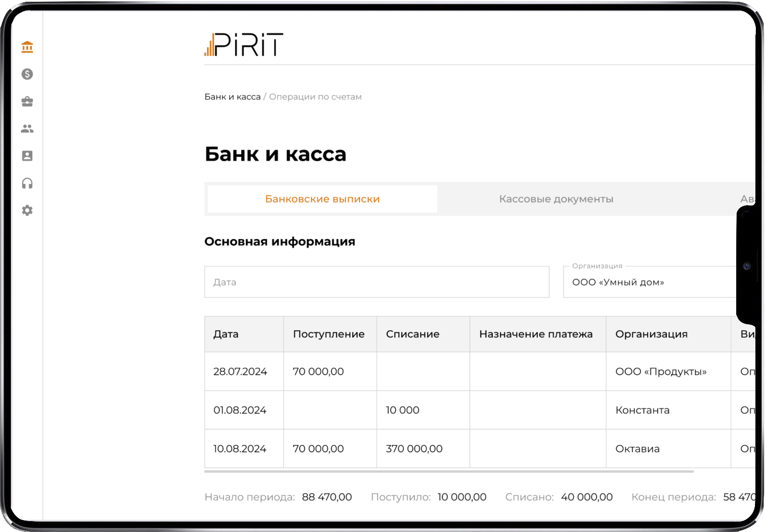This screenshot has width=765, height=532.
Task: Click the Назначение платежа column header
Action: click(536, 334)
